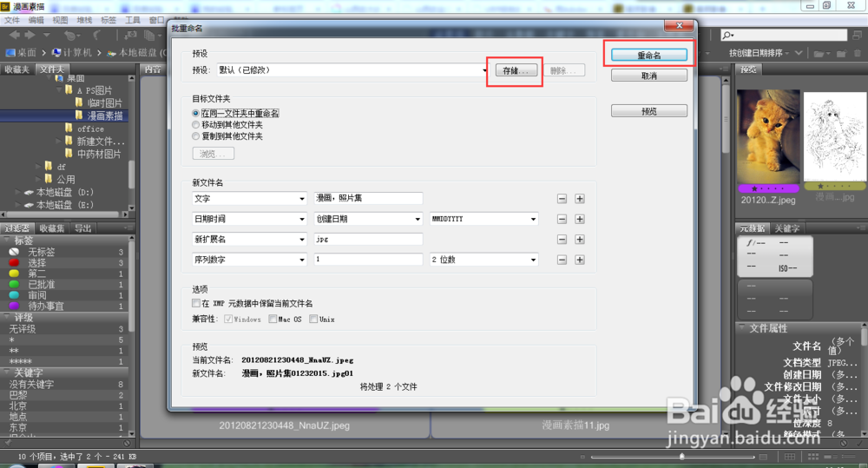Click the magnifier icon in search box
Screen dimensions: 868x468
click(x=728, y=35)
